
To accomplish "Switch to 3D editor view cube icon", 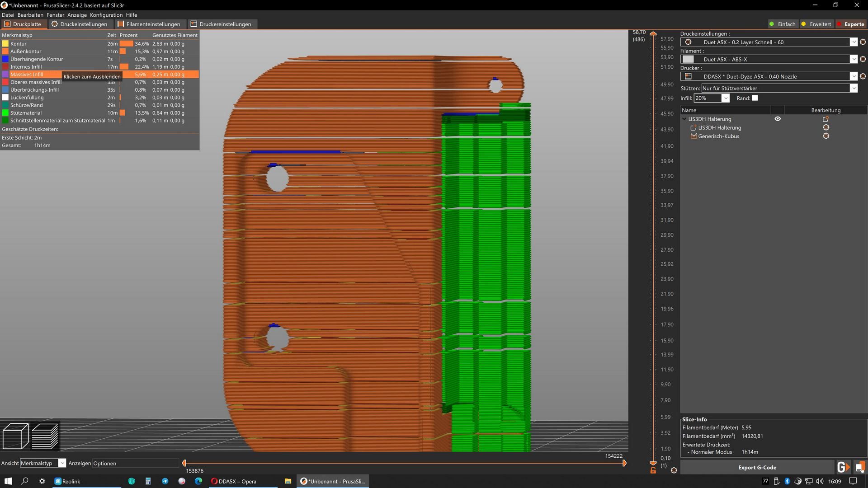I will 16,436.
